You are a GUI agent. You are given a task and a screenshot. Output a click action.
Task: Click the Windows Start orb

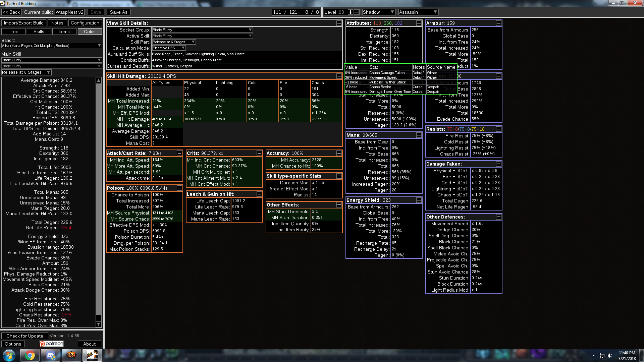point(9,355)
